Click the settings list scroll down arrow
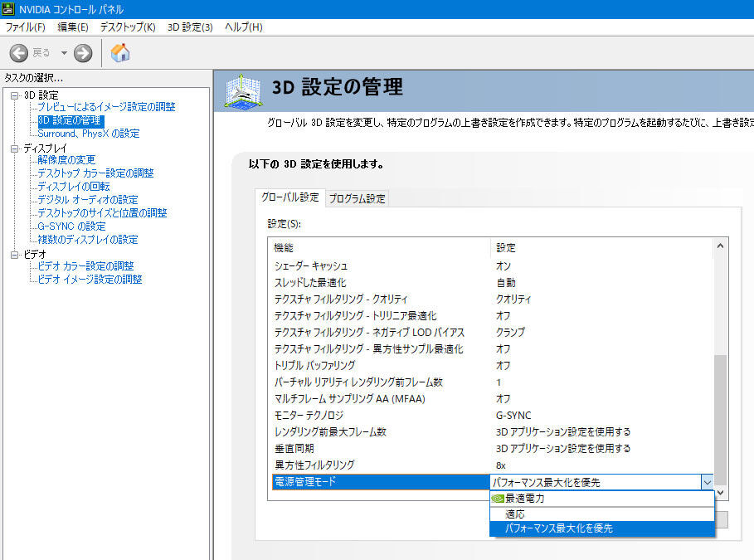Viewport: 754px width, 560px height. 720,492
